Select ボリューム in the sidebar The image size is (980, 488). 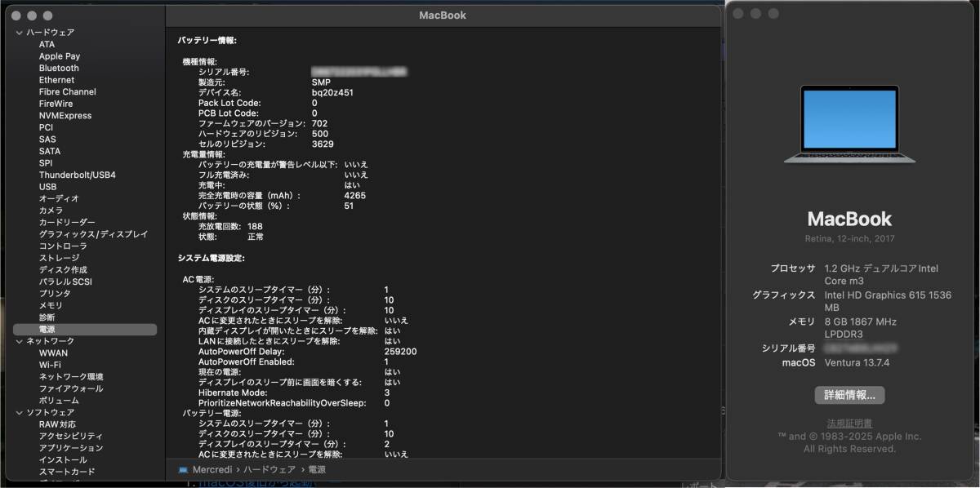point(59,400)
